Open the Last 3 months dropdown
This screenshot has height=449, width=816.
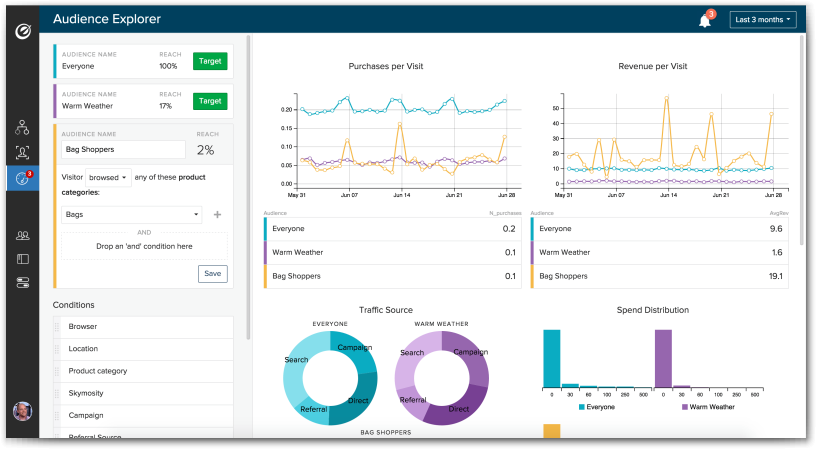[763, 20]
